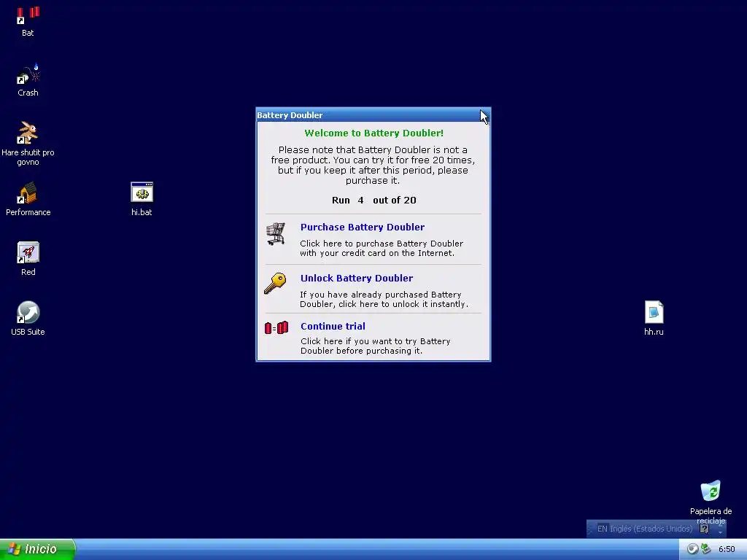The height and width of the screenshot is (560, 747).
Task: Select the hh.ru file icon
Action: coord(654,312)
